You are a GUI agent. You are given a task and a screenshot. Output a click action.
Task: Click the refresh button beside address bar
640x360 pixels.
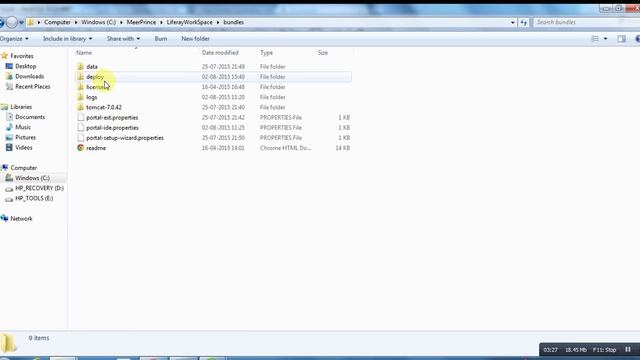[524, 22]
